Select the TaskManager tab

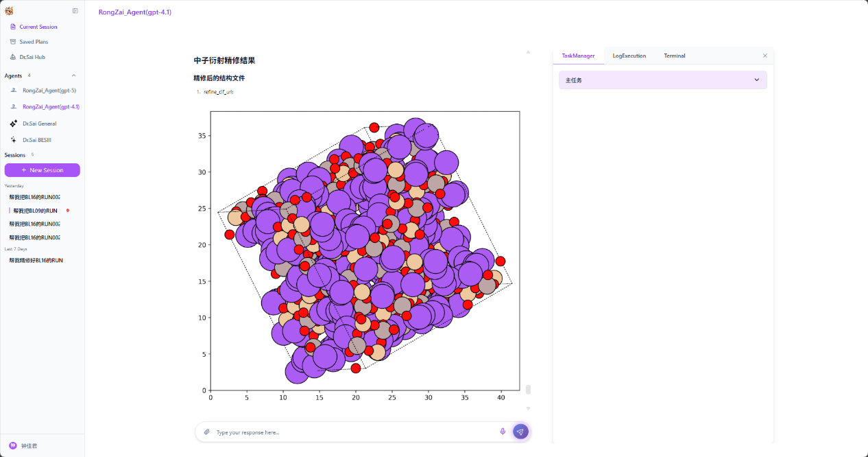click(578, 56)
